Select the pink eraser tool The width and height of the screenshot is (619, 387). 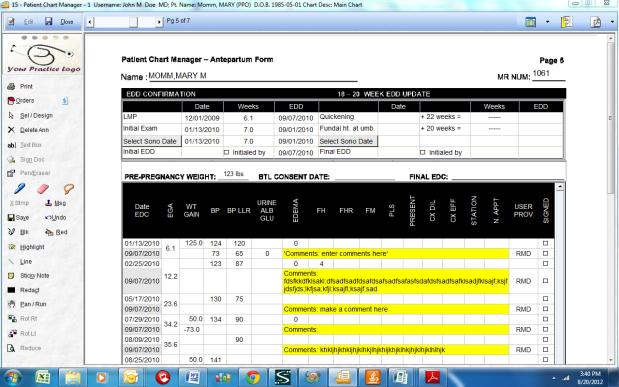pos(43,189)
